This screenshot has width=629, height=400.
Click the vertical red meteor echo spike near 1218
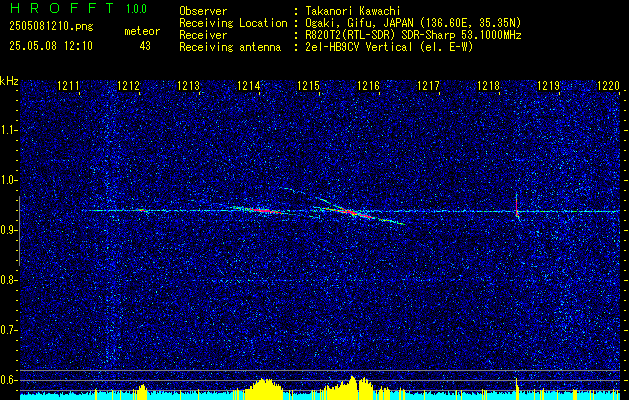coord(517,205)
